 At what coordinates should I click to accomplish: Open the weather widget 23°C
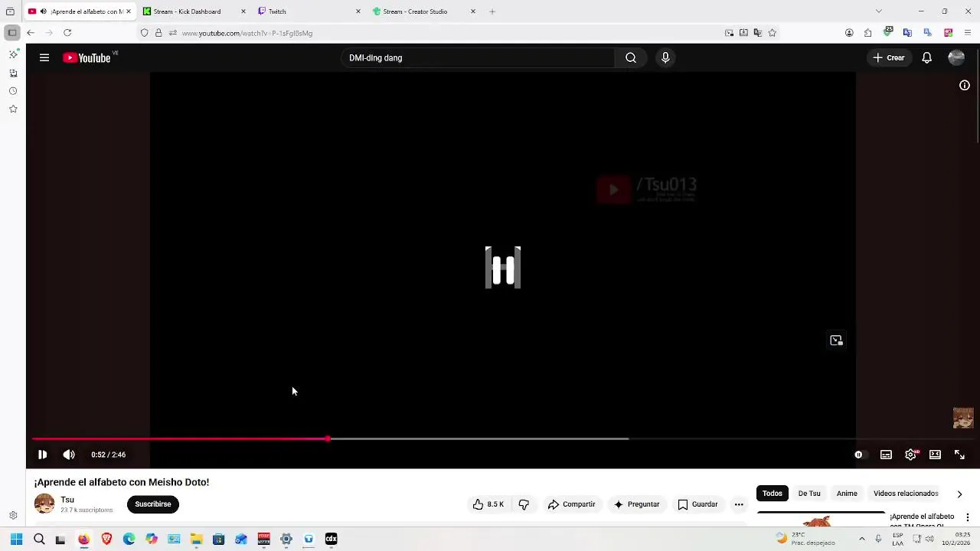pyautogui.click(x=806, y=539)
